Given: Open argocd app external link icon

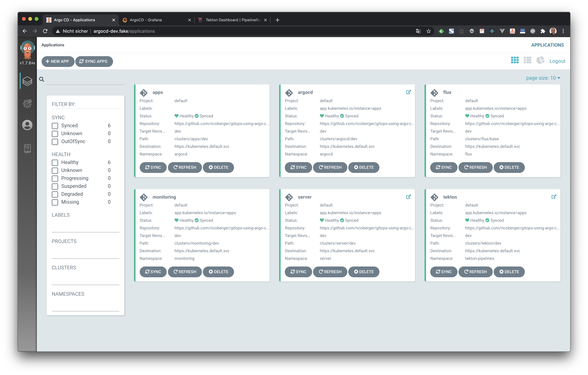Looking at the screenshot, I should tap(408, 92).
